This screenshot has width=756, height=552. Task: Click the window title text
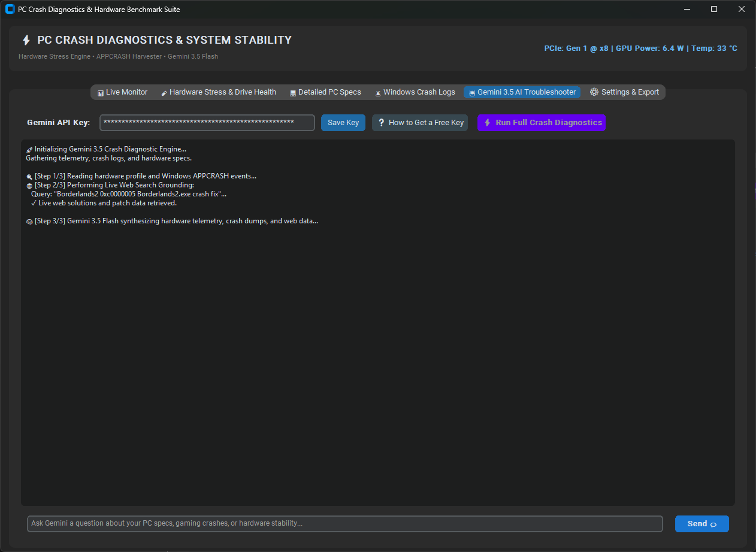(x=99, y=10)
